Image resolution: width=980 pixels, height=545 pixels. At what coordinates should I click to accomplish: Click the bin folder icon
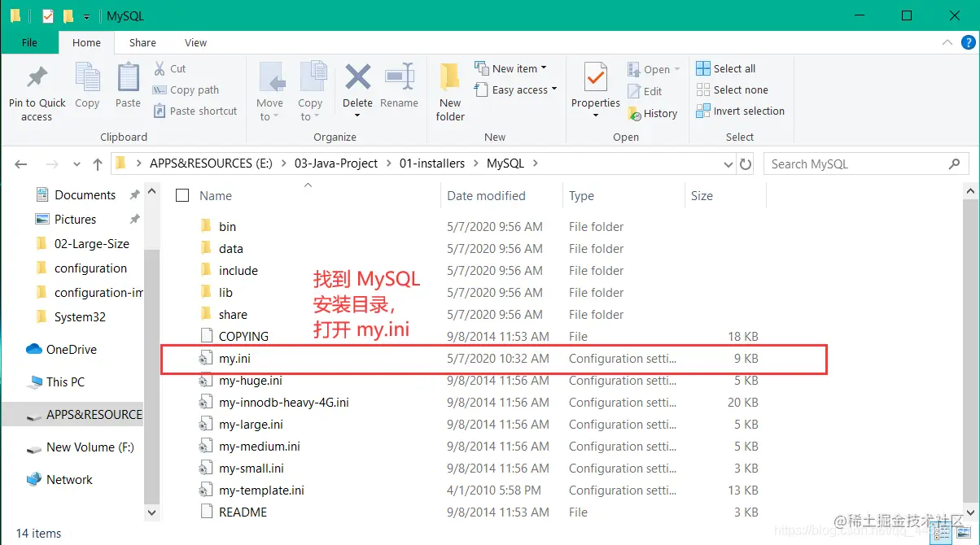206,226
